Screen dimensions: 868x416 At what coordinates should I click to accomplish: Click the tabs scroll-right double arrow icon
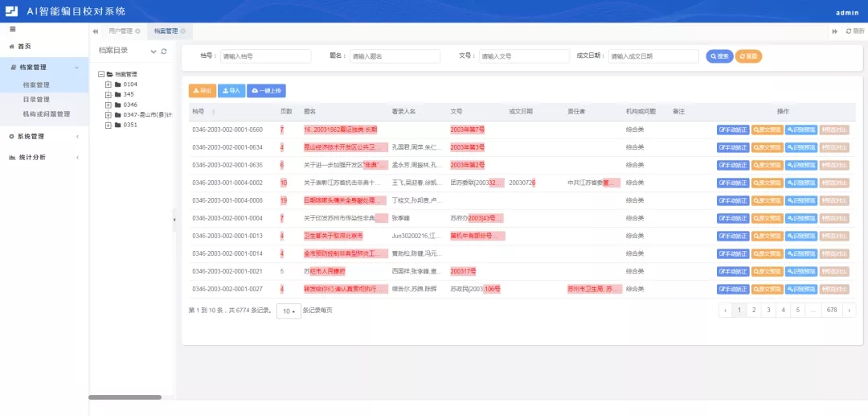[835, 31]
